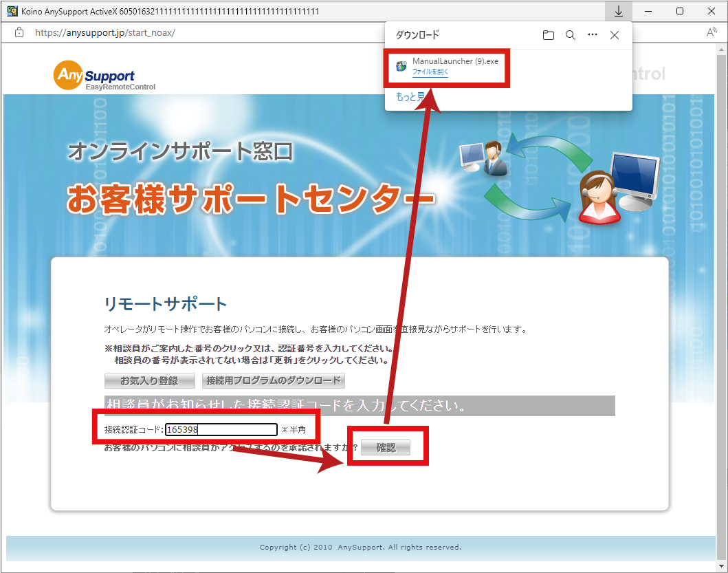
Task: Click the ファイルを開く link
Action: click(430, 72)
